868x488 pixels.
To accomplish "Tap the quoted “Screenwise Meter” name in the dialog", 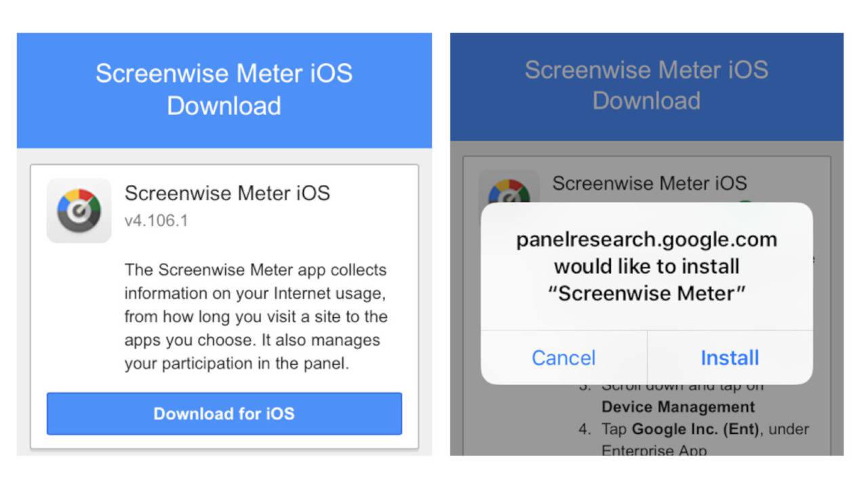I will 647,293.
